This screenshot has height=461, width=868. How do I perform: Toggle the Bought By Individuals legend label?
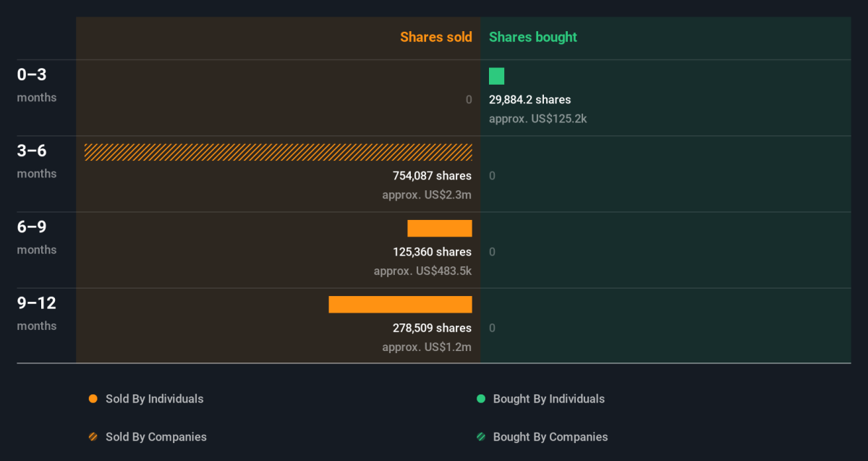[x=548, y=399]
